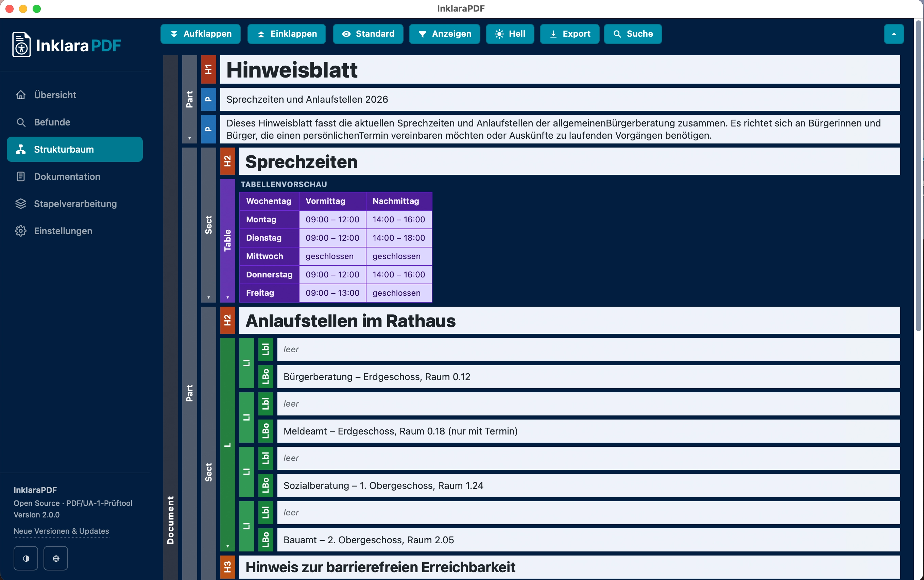Click the gear icon beside Einstellungen
Viewport: 924px width, 580px height.
pos(21,231)
